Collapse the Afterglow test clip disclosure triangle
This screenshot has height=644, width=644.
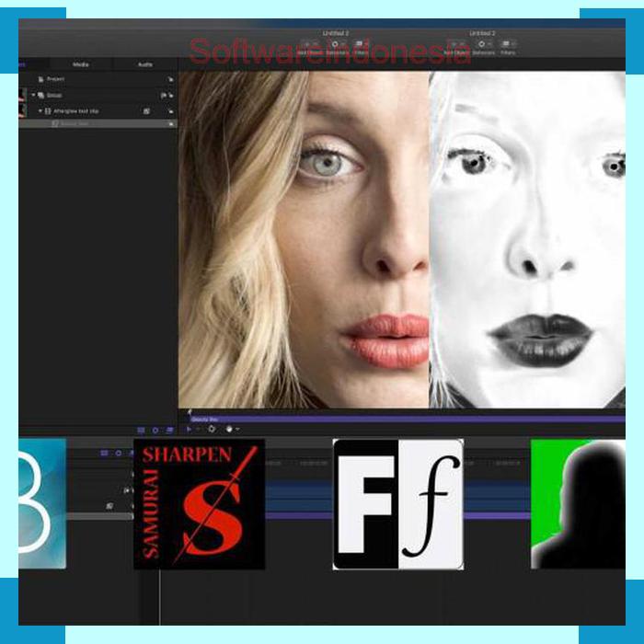click(40, 111)
